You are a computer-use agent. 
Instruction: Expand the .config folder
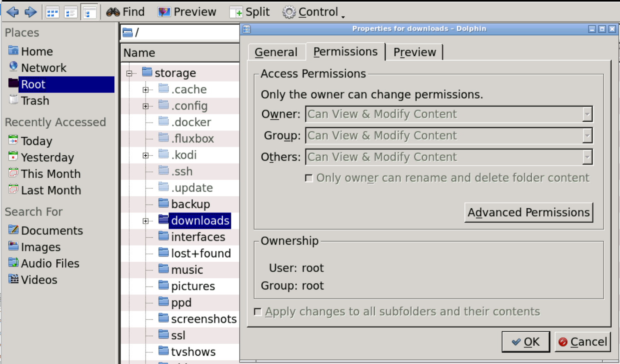pos(146,106)
